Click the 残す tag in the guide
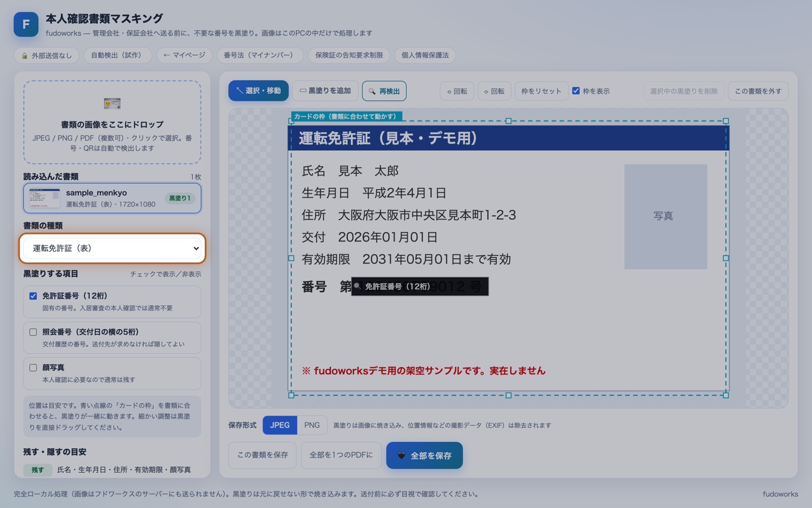The height and width of the screenshot is (508, 812). point(38,470)
